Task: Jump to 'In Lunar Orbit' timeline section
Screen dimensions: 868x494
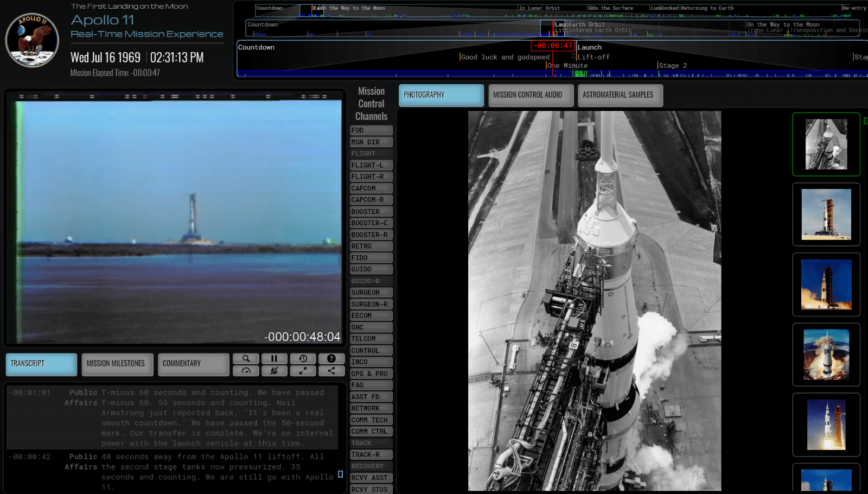Action: click(539, 8)
